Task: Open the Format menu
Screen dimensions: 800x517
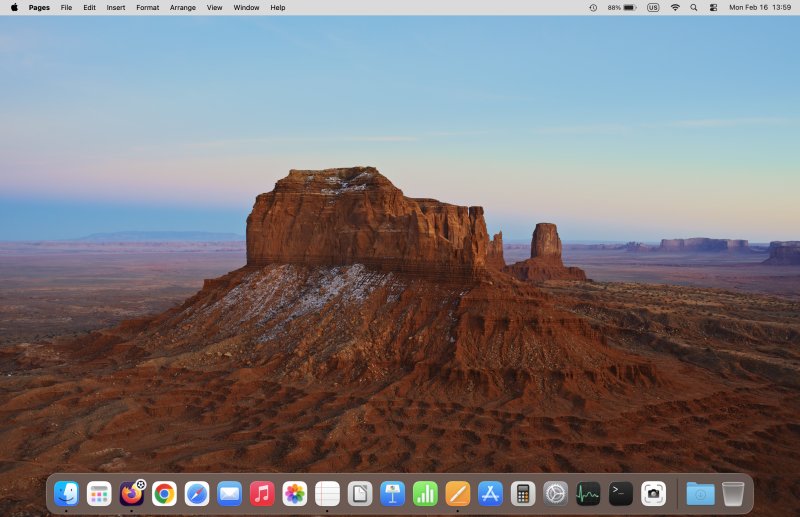Action: (147, 7)
